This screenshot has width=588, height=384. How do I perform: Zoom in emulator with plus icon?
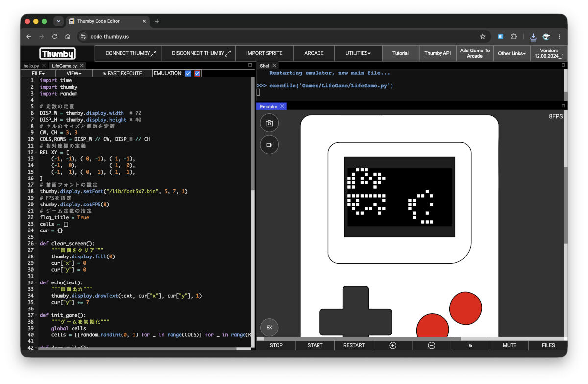click(392, 345)
